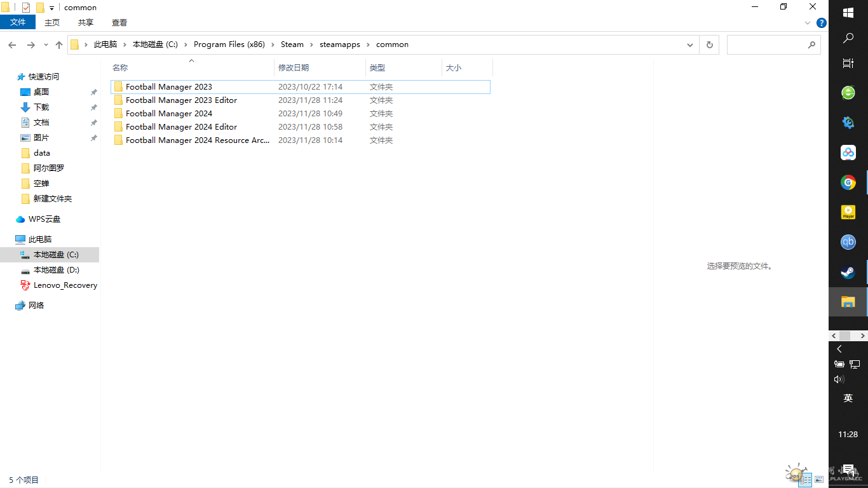868x488 pixels.
Task: Open taskbar search magnifier
Action: click(x=848, y=38)
